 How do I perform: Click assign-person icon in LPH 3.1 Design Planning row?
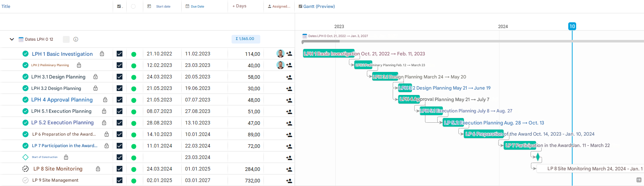click(289, 77)
